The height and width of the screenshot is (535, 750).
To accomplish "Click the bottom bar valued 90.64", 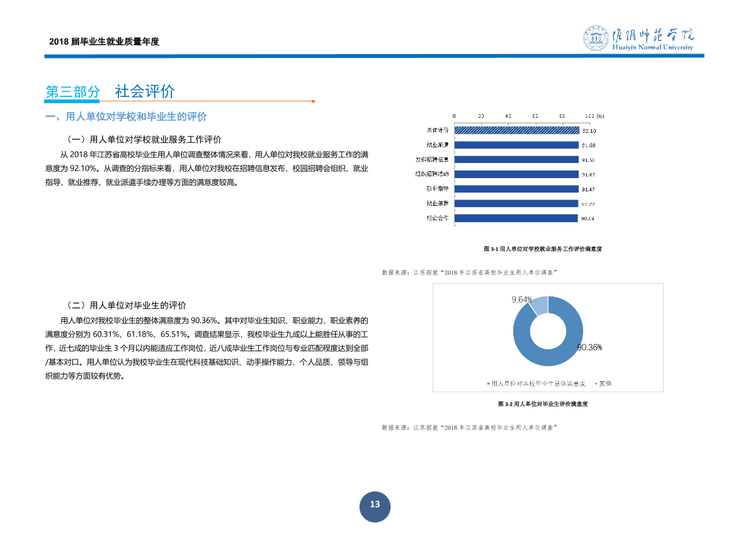I will tap(516, 218).
